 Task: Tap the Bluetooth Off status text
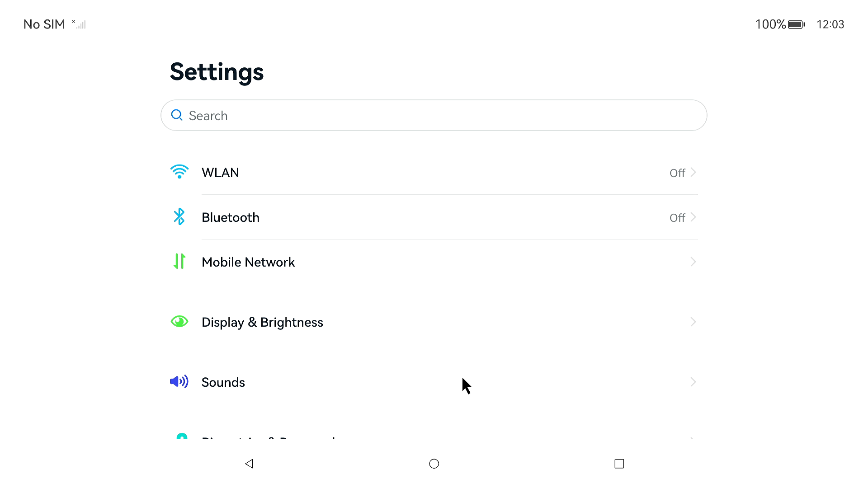click(x=677, y=218)
